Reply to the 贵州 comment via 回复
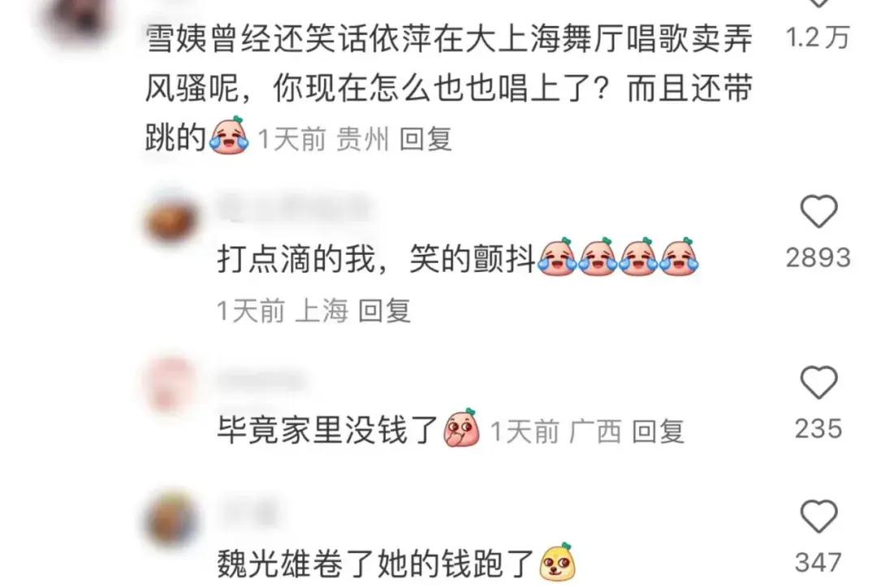 click(426, 138)
